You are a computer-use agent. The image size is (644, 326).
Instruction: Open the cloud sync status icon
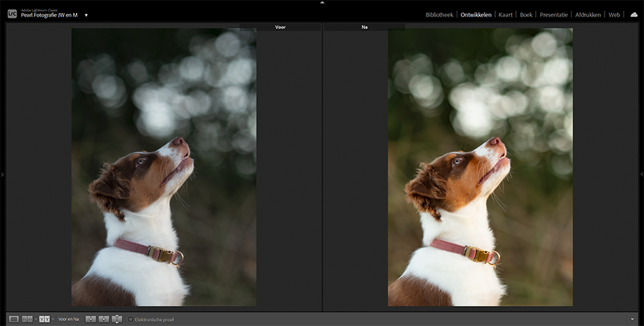pyautogui.click(x=633, y=14)
